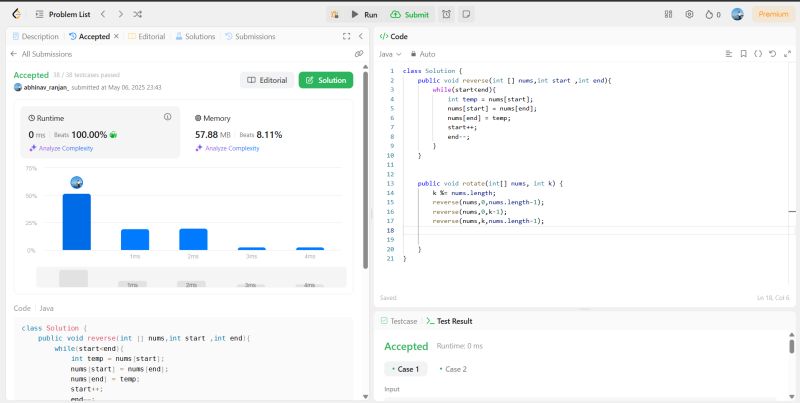Switch to the Testcase tab
This screenshot has width=800, height=403.
click(x=399, y=321)
